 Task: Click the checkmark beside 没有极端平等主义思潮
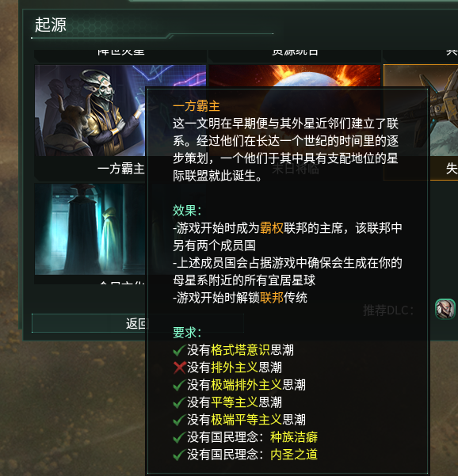(180, 420)
